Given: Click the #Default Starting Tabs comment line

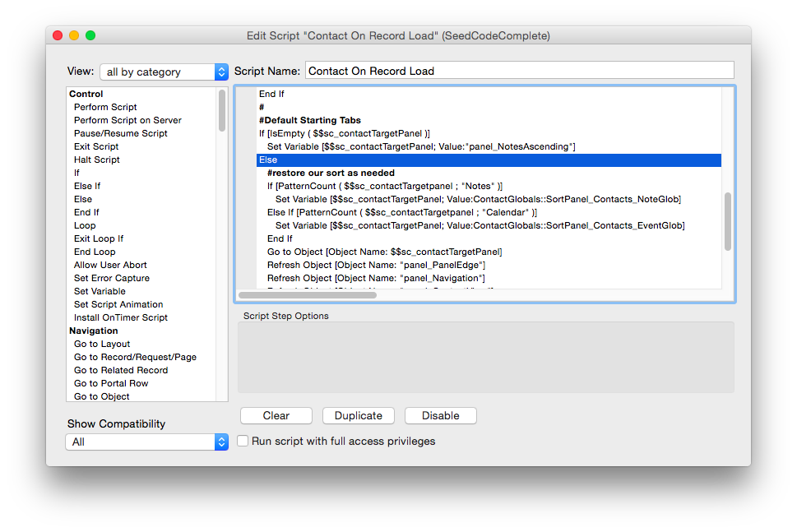Looking at the screenshot, I should coord(309,120).
